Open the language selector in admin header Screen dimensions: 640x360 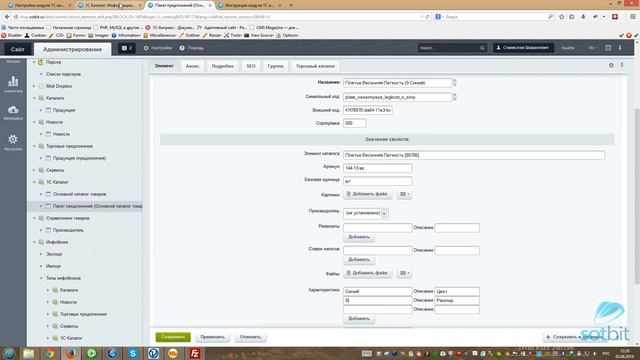click(x=592, y=48)
